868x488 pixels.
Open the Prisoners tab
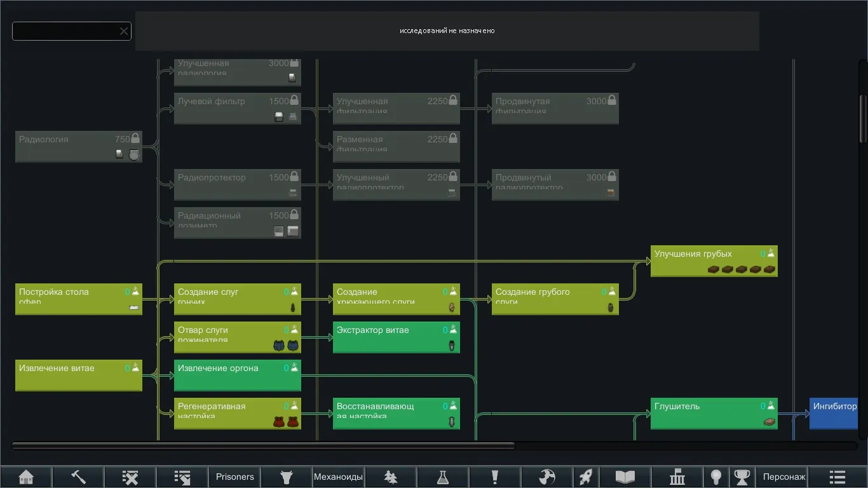click(x=234, y=477)
